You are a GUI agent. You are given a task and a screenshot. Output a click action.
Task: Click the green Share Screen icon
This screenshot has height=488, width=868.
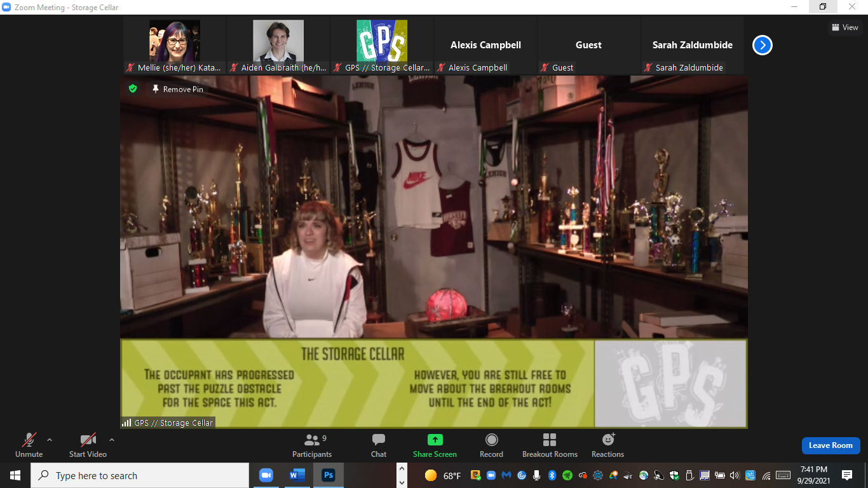click(x=435, y=440)
